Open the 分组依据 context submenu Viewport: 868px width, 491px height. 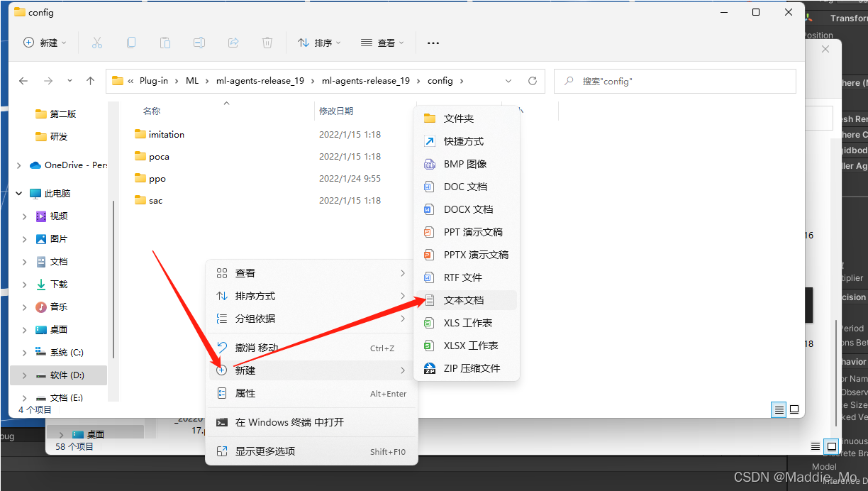(311, 319)
